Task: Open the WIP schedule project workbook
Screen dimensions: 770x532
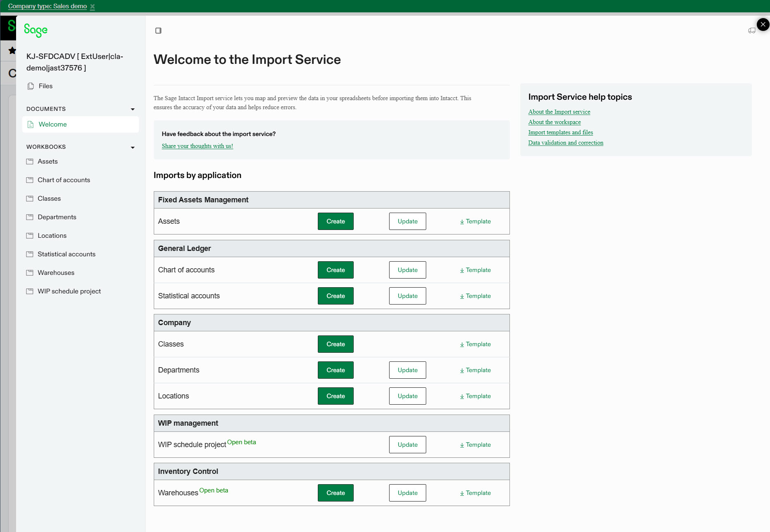Action: pos(69,291)
